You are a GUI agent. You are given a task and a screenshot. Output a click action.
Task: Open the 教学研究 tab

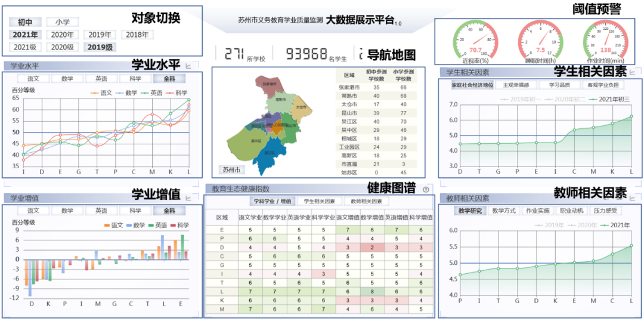(470, 211)
